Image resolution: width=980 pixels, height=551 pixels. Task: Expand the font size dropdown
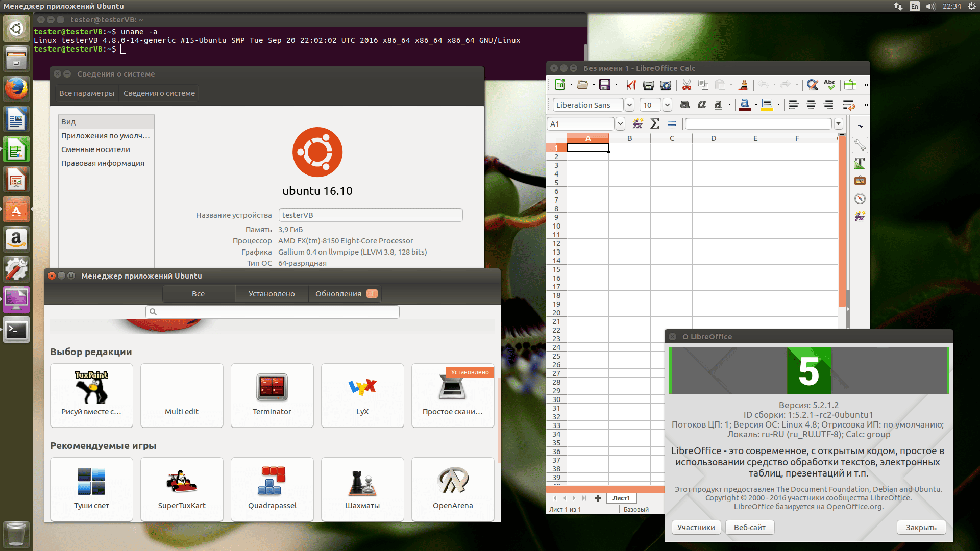tap(667, 105)
